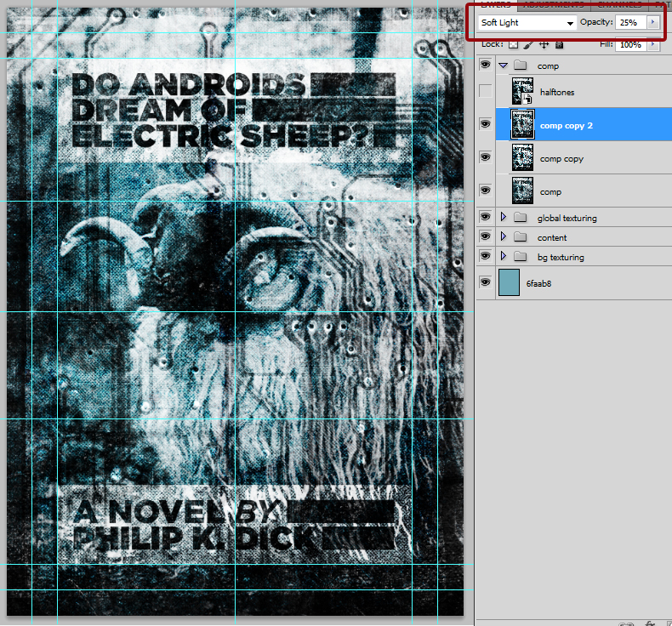Select the comp copy 2 layer name
The image size is (672, 626).
coord(567,126)
